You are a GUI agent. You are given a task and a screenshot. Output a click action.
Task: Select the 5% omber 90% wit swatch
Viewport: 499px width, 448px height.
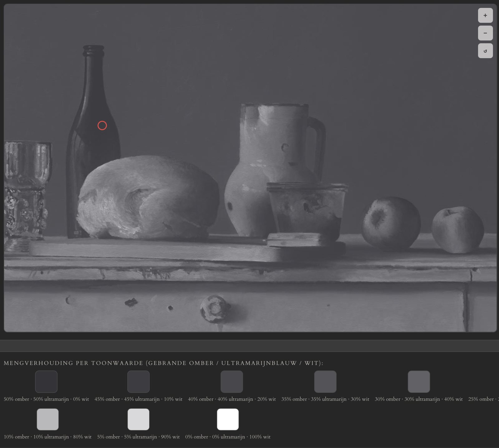tap(138, 419)
